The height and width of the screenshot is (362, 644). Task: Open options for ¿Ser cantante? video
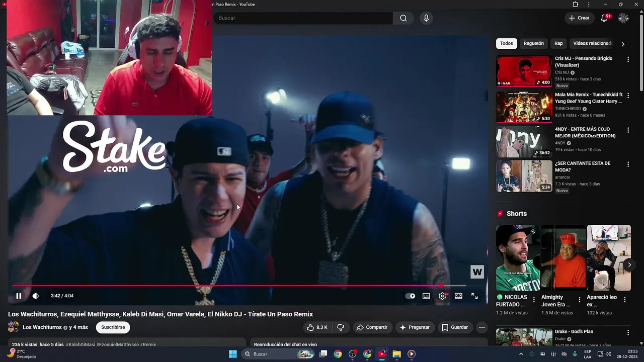coord(628,164)
